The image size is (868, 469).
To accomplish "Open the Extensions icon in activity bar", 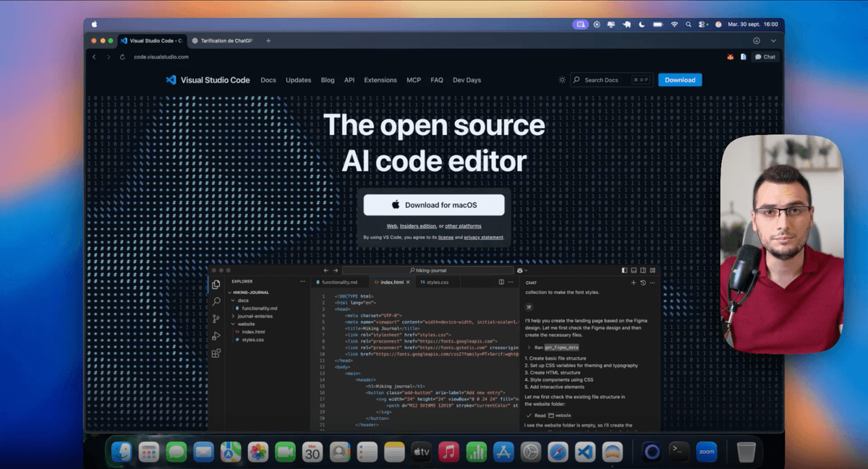I will 216,353.
